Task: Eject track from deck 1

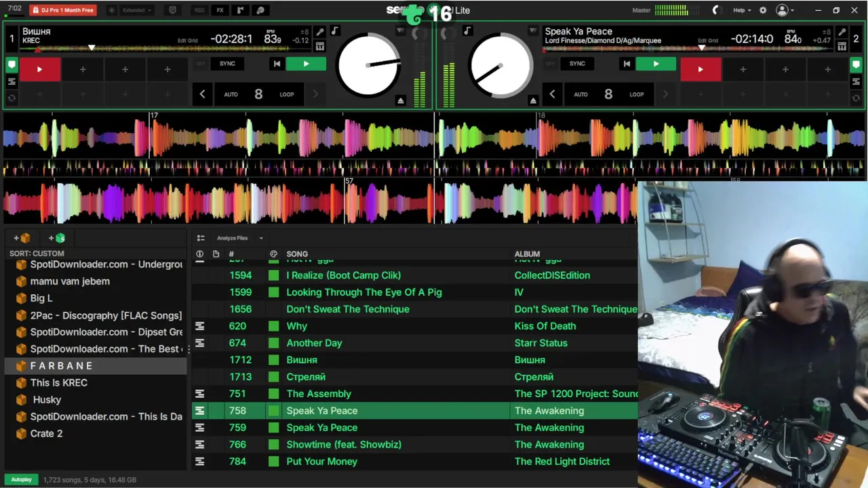Action: 400,100
